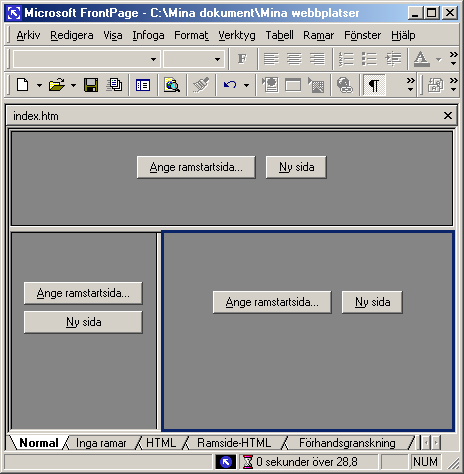Switch to the Förhandsgranskning tab
464x474 pixels.
coord(347,443)
